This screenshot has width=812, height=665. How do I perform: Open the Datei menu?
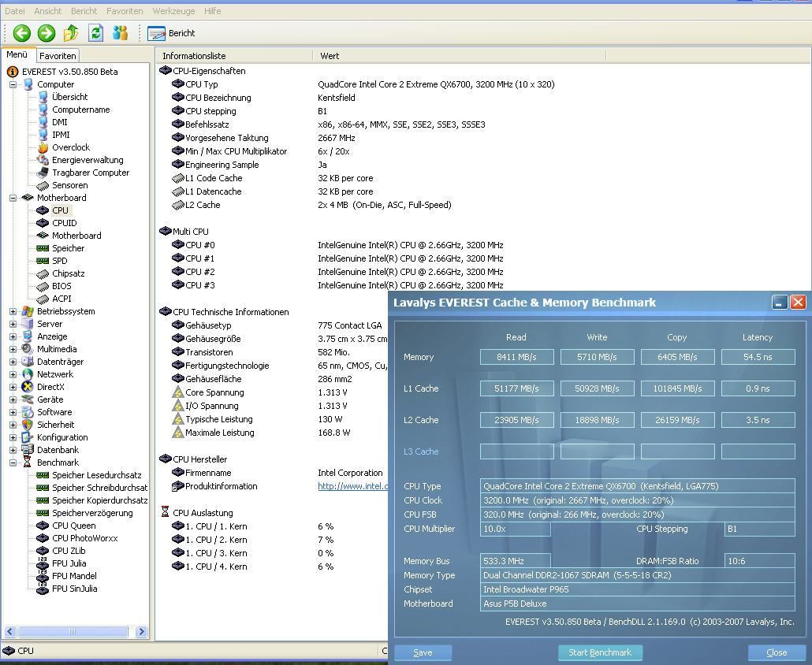(x=15, y=11)
